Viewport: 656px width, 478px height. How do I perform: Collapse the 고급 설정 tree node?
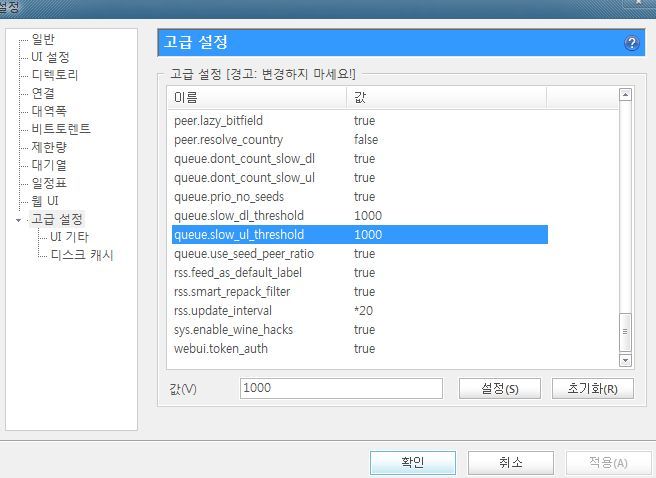(x=18, y=220)
